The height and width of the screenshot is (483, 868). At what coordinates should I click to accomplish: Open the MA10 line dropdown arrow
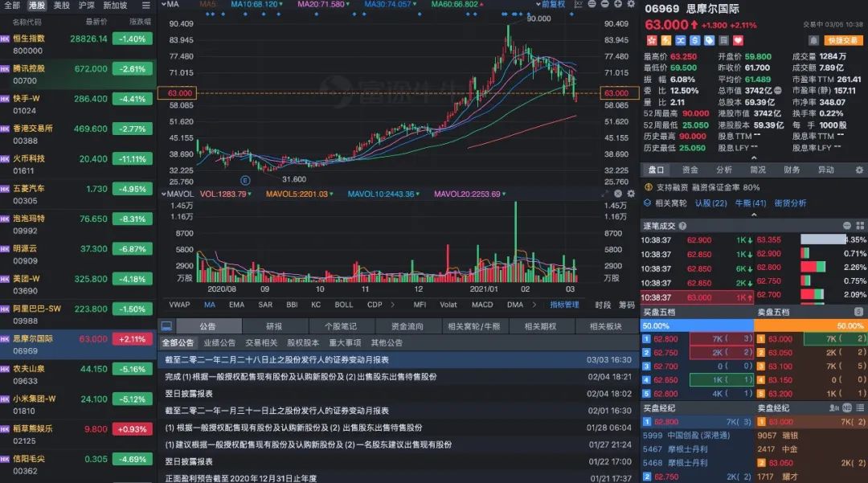coord(281,5)
